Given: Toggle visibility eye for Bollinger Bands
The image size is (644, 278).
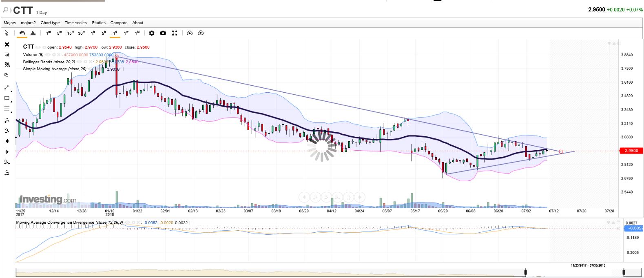Looking at the screenshot, I should click(79, 62).
